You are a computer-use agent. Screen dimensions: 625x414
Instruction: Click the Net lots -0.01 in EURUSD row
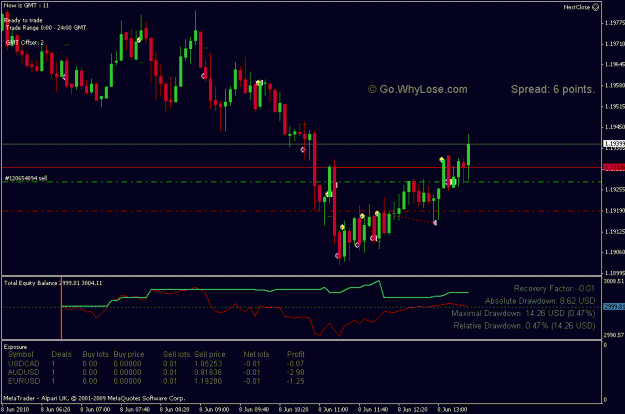pos(252,381)
